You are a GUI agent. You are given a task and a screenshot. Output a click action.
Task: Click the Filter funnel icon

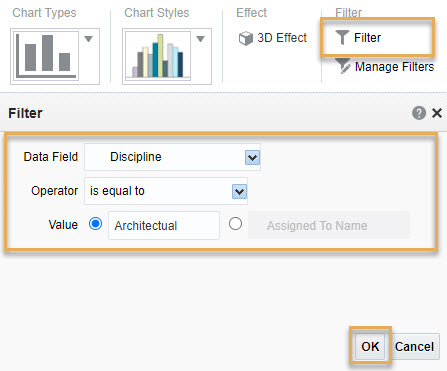[x=342, y=37]
